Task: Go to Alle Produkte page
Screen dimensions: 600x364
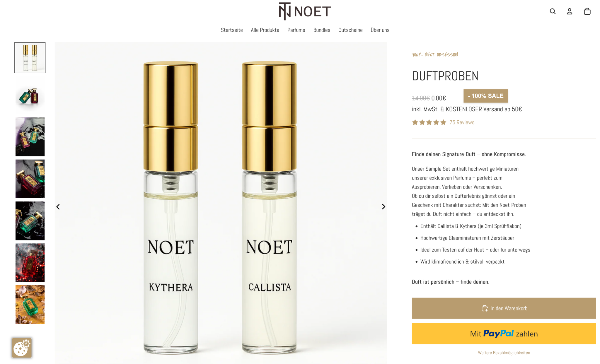Action: (x=265, y=30)
